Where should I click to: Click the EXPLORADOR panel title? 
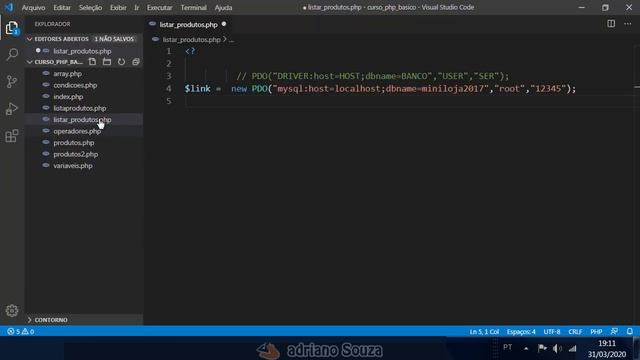52,24
